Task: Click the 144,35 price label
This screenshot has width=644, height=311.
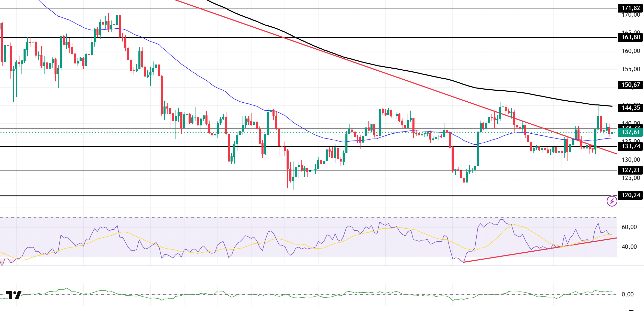Action: (630, 108)
